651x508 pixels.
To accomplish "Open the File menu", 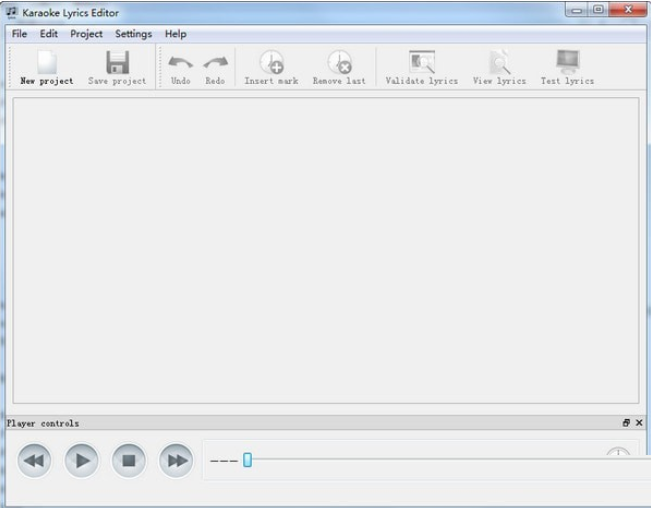I will point(19,34).
